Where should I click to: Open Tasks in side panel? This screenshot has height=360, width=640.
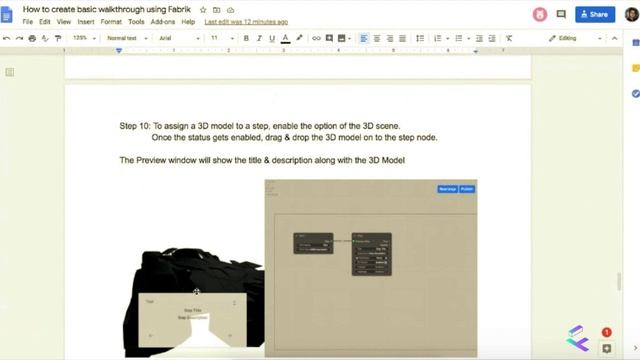[636, 93]
